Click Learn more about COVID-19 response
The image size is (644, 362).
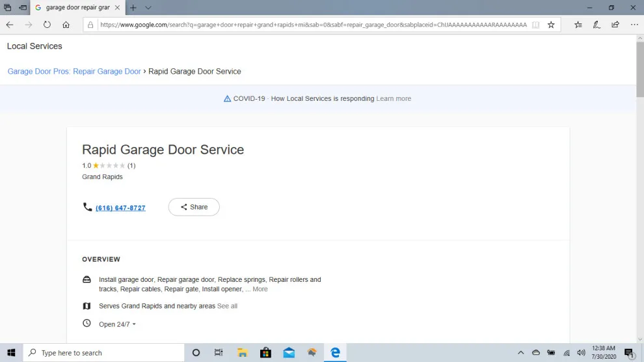tap(394, 98)
